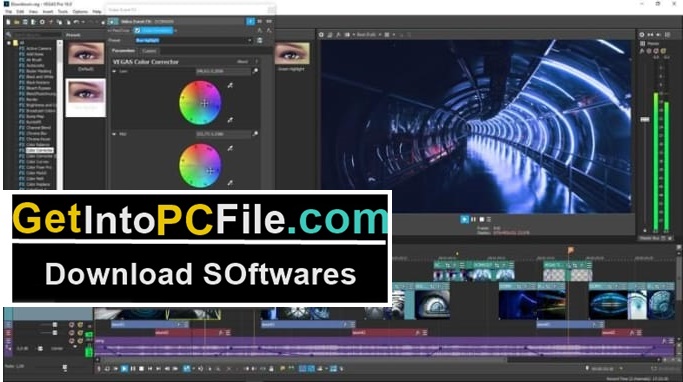
Task: Click eyedropper next to Mid color wheel
Action: tap(230, 149)
